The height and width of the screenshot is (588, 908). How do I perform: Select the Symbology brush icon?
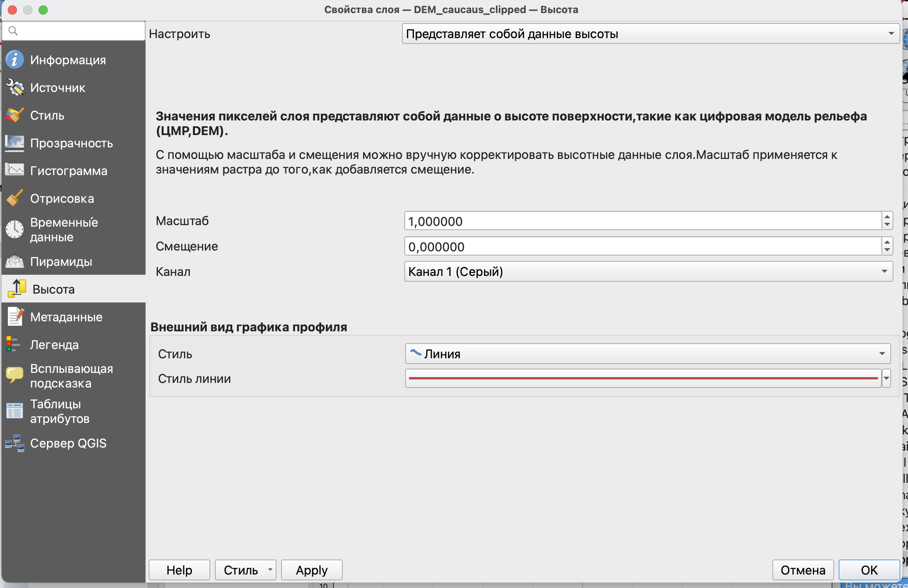pyautogui.click(x=15, y=115)
